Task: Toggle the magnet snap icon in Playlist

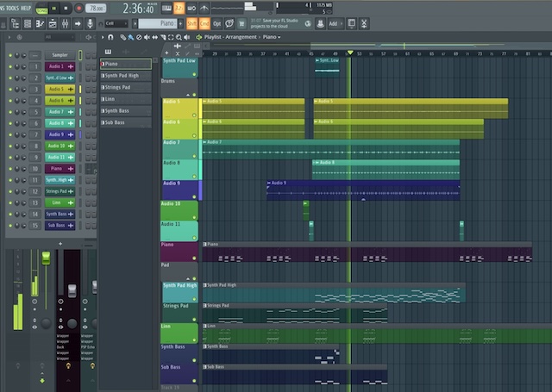Action: [110, 37]
